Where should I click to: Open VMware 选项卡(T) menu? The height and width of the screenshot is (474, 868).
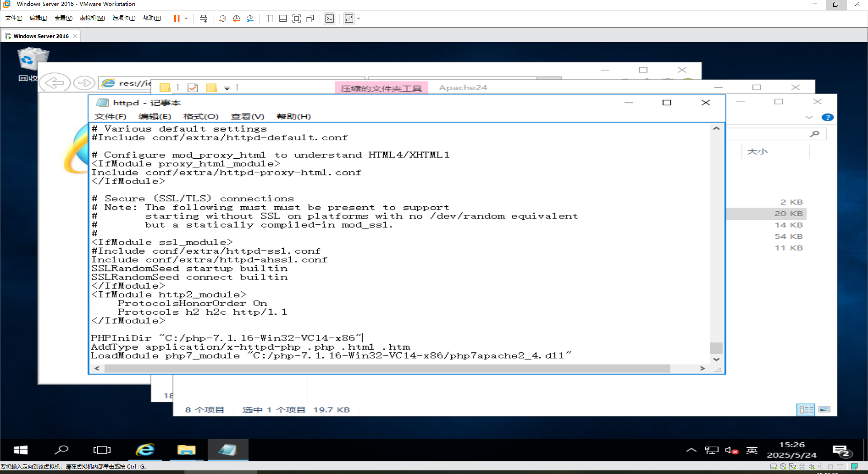tap(124, 18)
